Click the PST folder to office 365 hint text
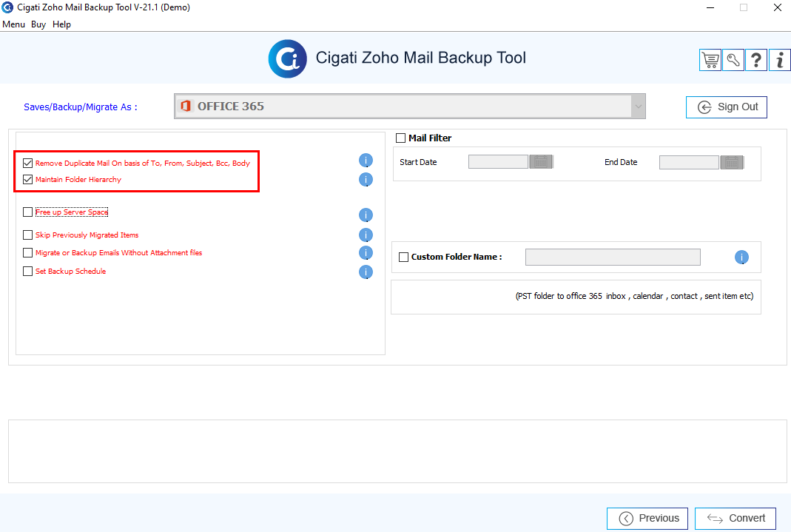The height and width of the screenshot is (532, 791). (635, 296)
